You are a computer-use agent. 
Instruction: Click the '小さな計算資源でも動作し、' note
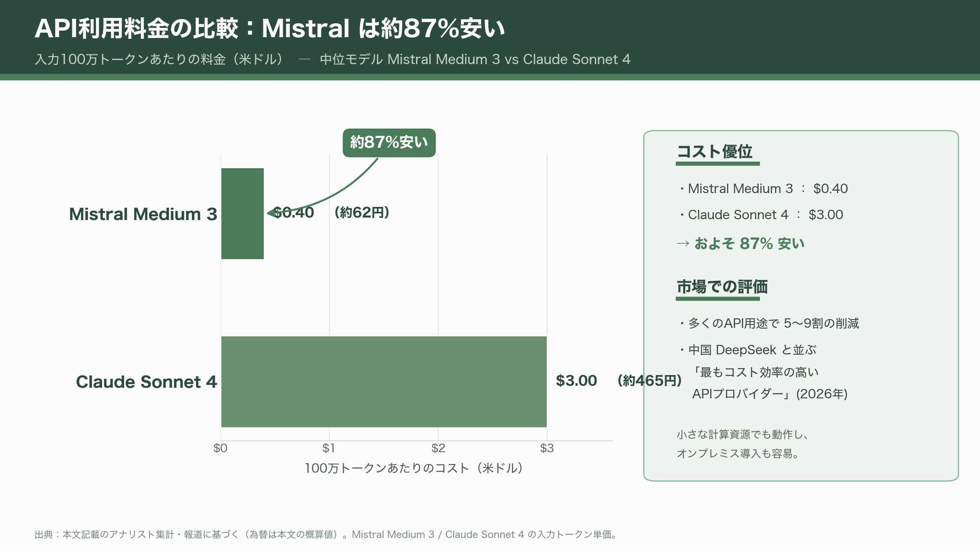pyautogui.click(x=743, y=434)
